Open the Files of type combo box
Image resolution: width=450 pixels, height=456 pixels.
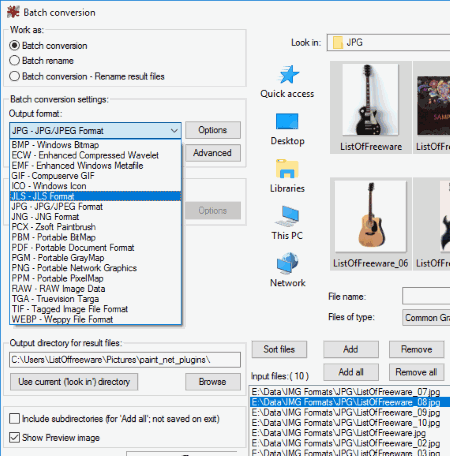click(x=426, y=318)
